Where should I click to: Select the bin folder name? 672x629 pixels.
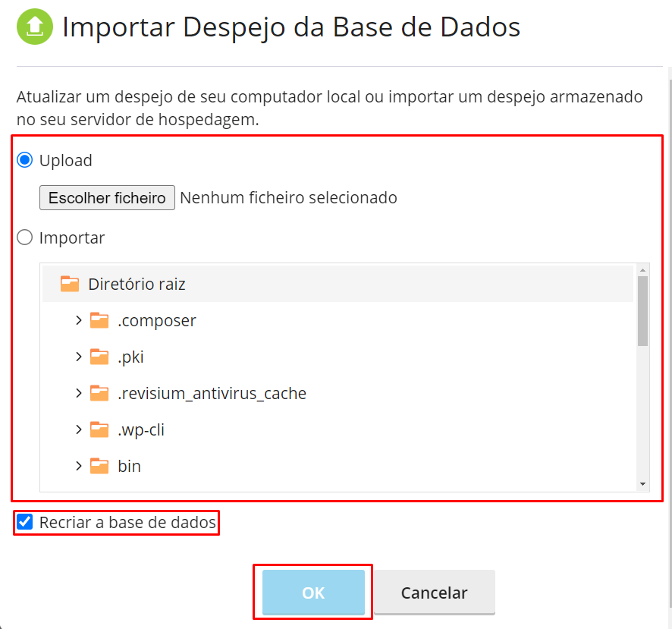pyautogui.click(x=129, y=466)
